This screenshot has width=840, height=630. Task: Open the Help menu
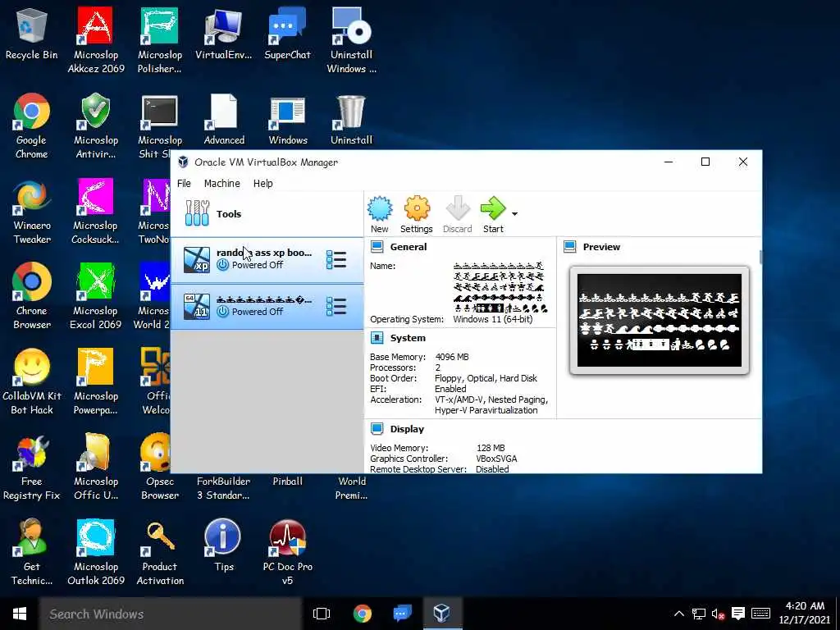pyautogui.click(x=263, y=183)
